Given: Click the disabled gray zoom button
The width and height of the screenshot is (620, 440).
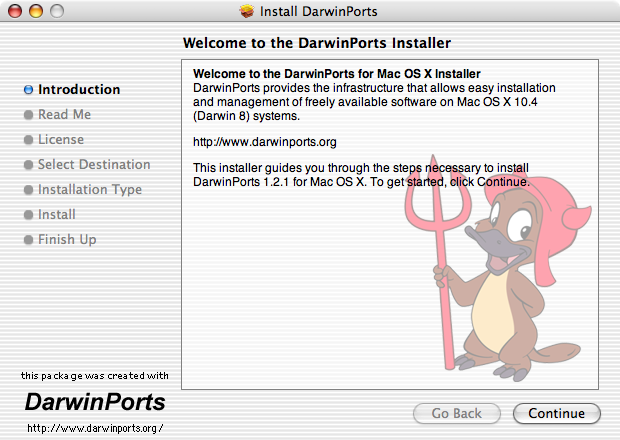Looking at the screenshot, I should click(57, 11).
